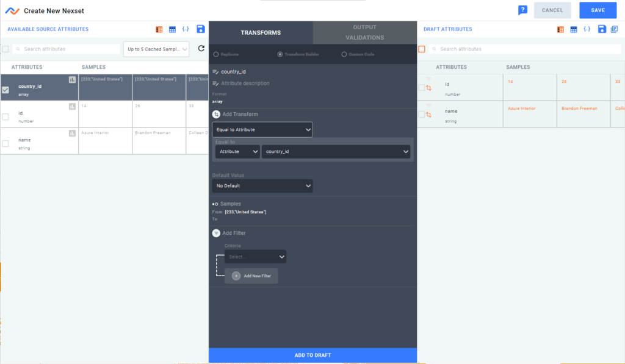The image size is (625, 364).
Task: Click the Azure Interior source sample cell
Action: click(x=106, y=141)
